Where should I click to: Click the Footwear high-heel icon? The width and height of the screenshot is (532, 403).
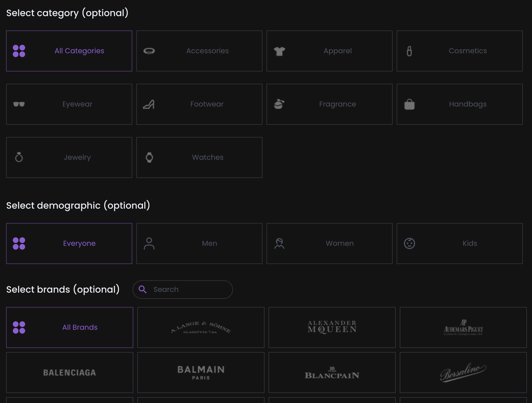click(149, 104)
